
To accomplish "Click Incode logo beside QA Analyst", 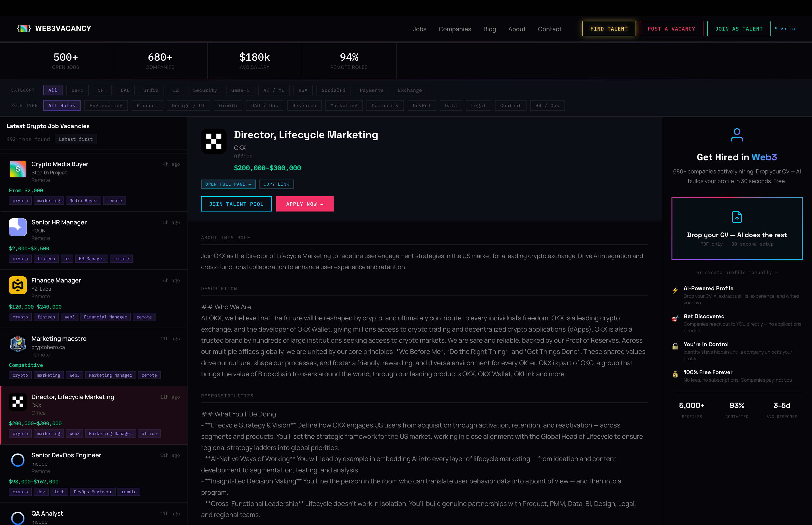I will pyautogui.click(x=18, y=518).
